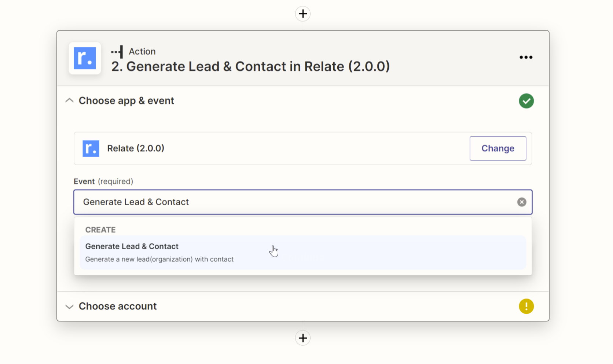613x364 pixels.
Task: Click inside the Event input field
Action: (x=257, y=202)
